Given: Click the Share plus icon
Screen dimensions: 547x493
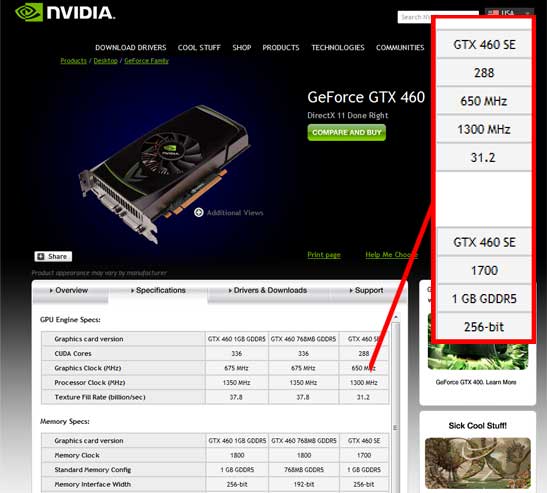Looking at the screenshot, I should pos(41,256).
